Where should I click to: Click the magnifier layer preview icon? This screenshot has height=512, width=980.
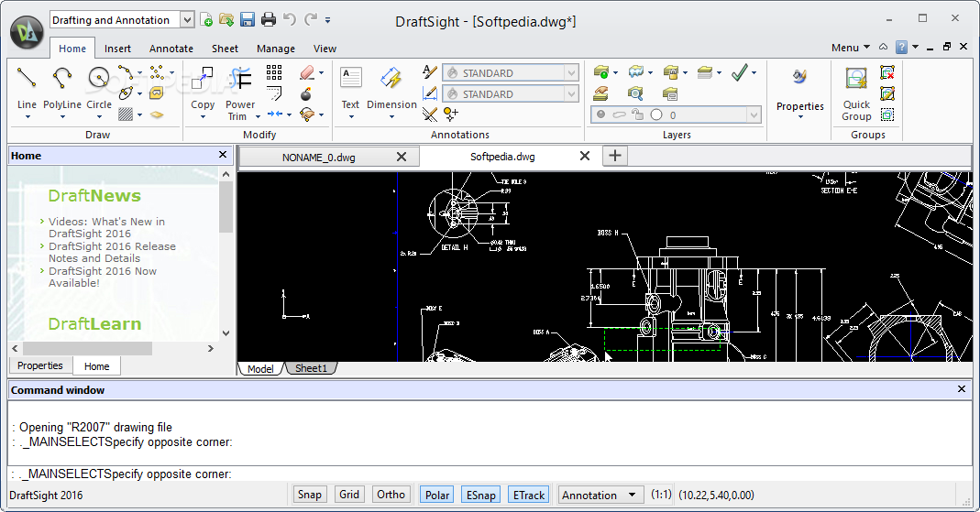[635, 93]
